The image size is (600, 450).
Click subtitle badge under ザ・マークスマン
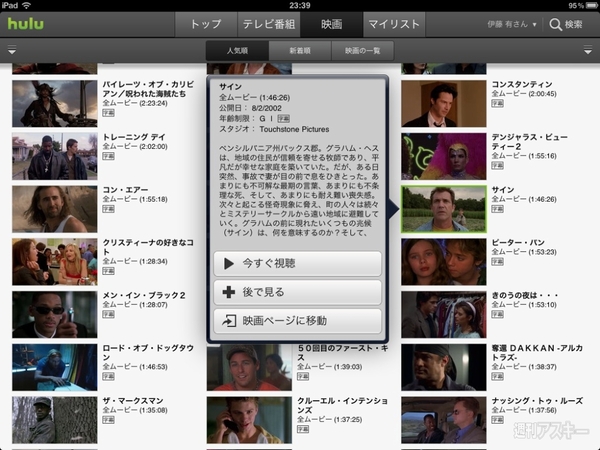point(108,421)
